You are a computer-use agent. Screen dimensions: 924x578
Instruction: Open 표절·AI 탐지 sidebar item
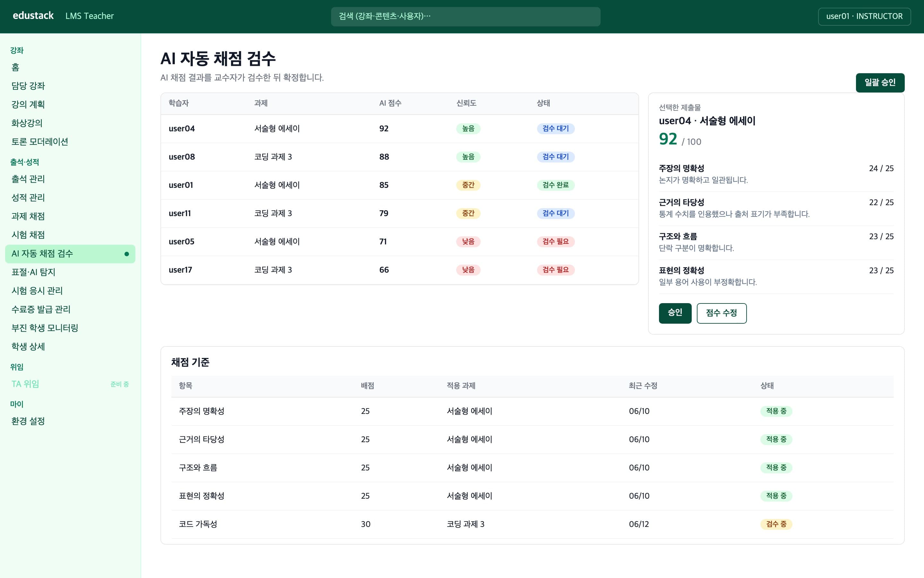pos(70,272)
